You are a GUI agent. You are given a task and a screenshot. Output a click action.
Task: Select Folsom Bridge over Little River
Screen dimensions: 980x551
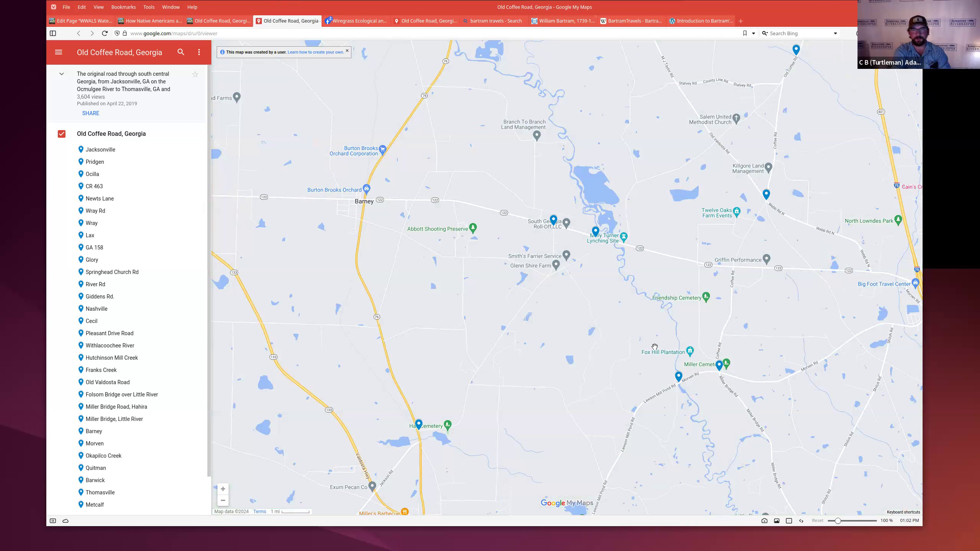pos(122,395)
